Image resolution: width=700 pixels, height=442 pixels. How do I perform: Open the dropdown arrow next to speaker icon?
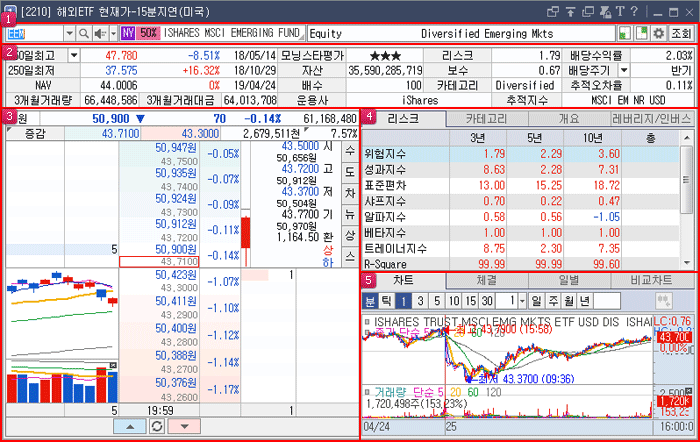tap(113, 33)
